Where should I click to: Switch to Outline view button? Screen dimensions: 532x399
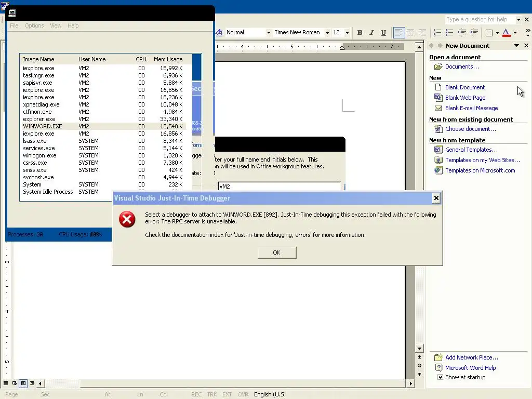[32, 383]
